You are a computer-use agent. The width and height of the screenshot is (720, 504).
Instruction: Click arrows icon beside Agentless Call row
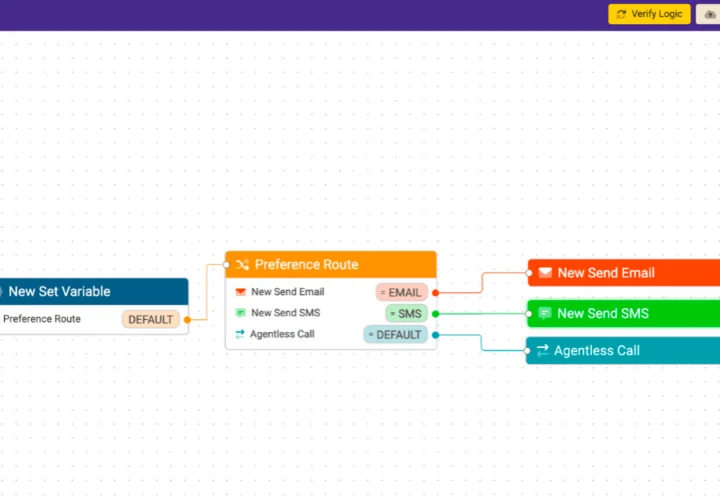coord(240,334)
